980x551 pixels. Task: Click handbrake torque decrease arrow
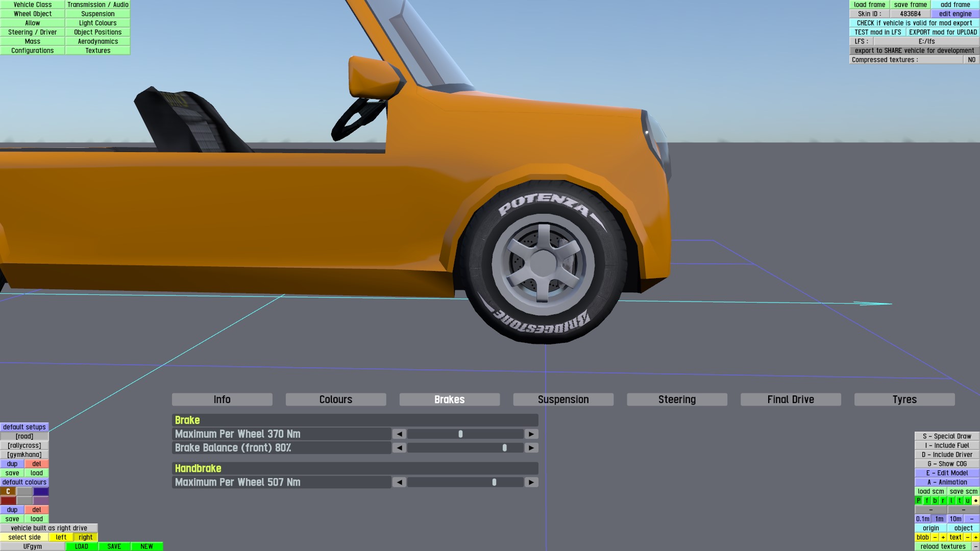[x=399, y=482]
